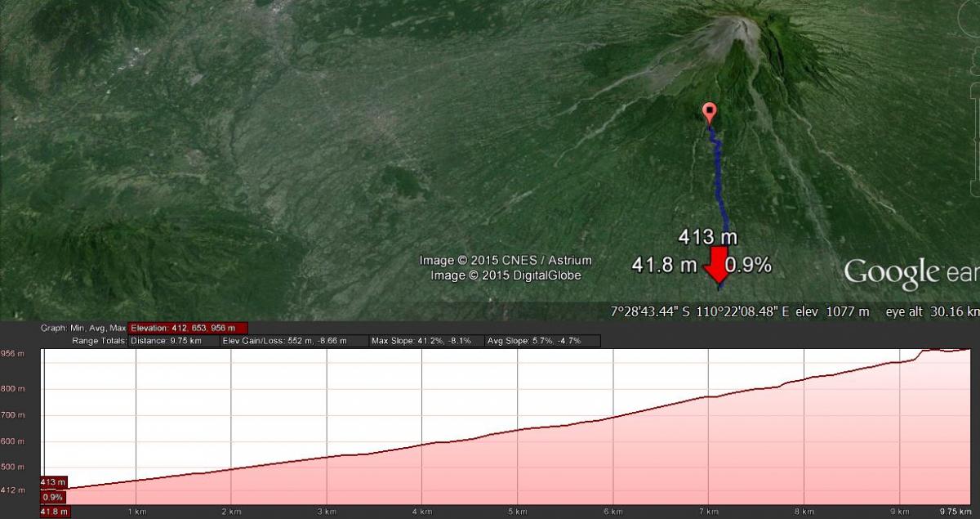
Task: Click the Avg Slope 5.7% box
Action: pyautogui.click(x=542, y=341)
